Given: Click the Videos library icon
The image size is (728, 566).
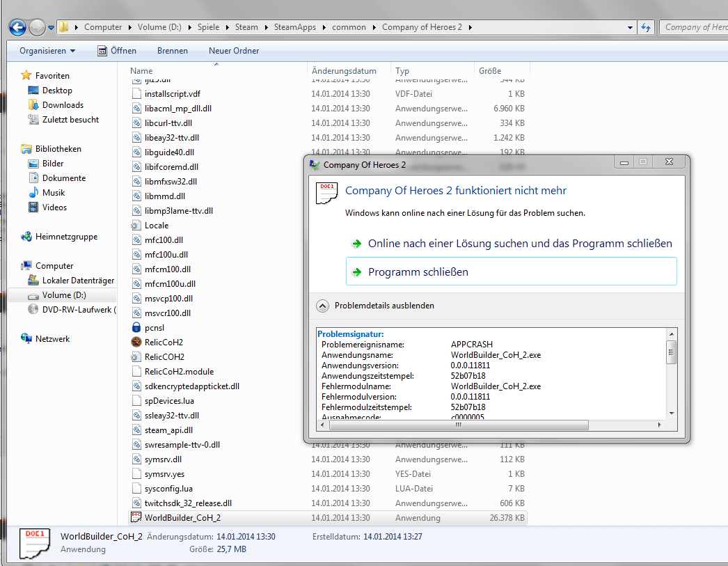Looking at the screenshot, I should [33, 207].
